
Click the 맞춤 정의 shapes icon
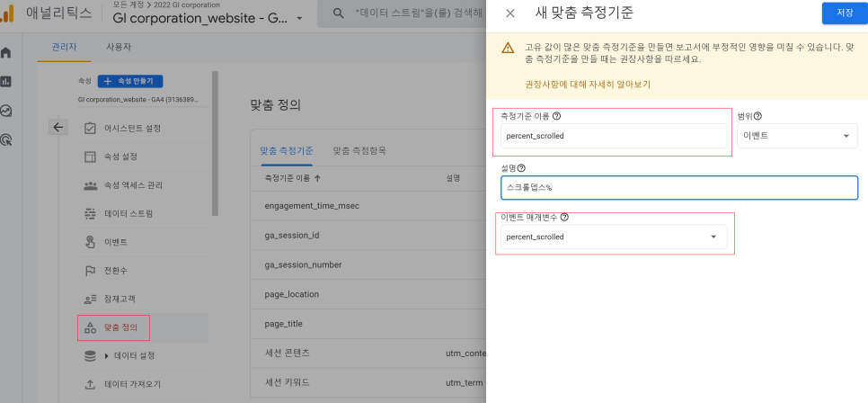(x=90, y=327)
